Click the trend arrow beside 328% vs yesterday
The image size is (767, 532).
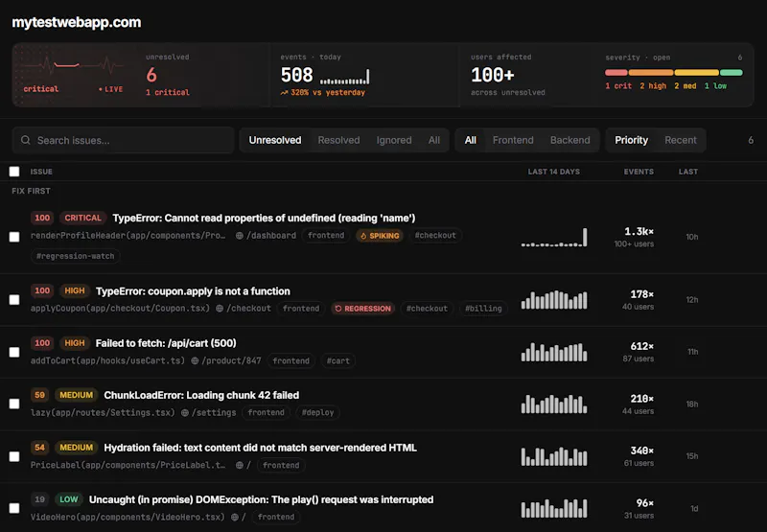point(284,92)
